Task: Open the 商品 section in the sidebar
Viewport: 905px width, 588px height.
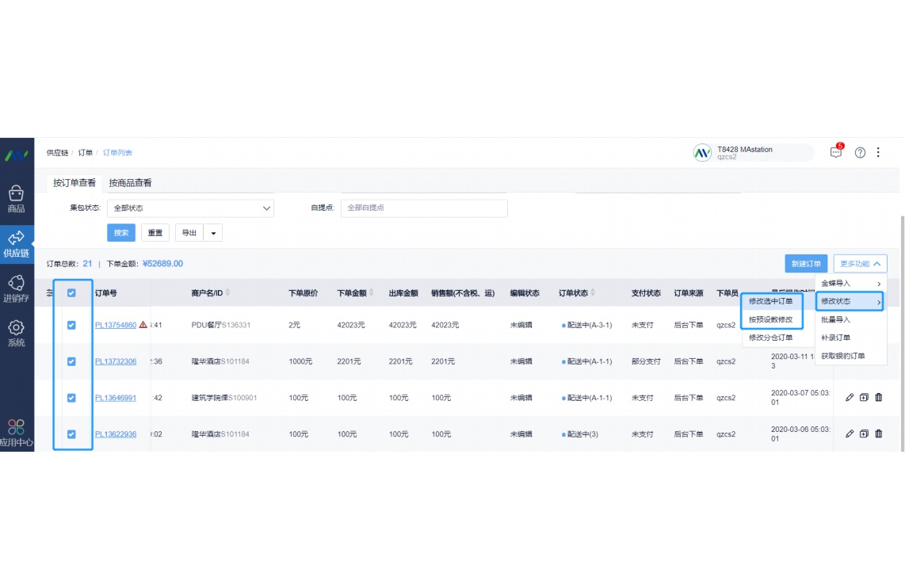Action: (x=16, y=198)
